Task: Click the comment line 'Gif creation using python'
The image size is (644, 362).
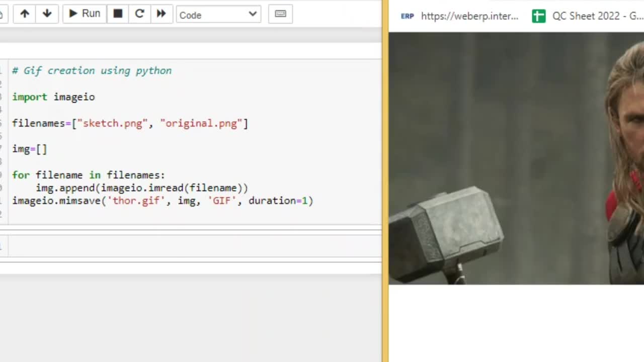Action: pyautogui.click(x=92, y=70)
